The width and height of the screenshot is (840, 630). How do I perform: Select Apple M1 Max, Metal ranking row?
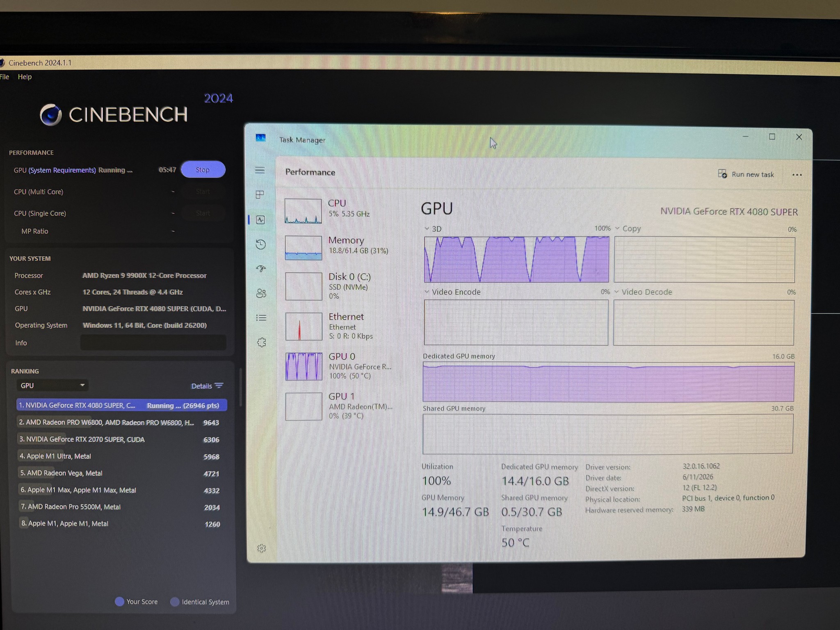coord(120,490)
